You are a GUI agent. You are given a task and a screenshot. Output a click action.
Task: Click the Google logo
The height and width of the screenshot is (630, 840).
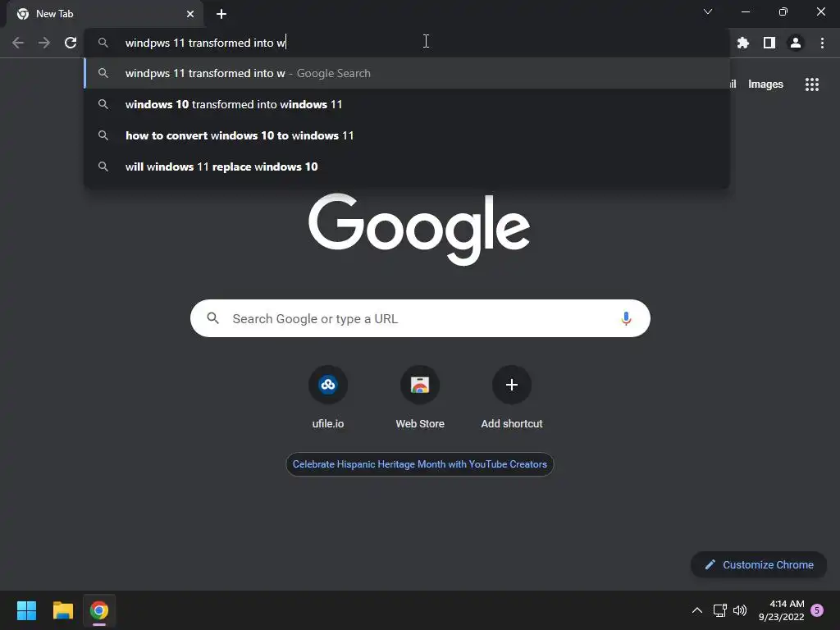point(419,230)
